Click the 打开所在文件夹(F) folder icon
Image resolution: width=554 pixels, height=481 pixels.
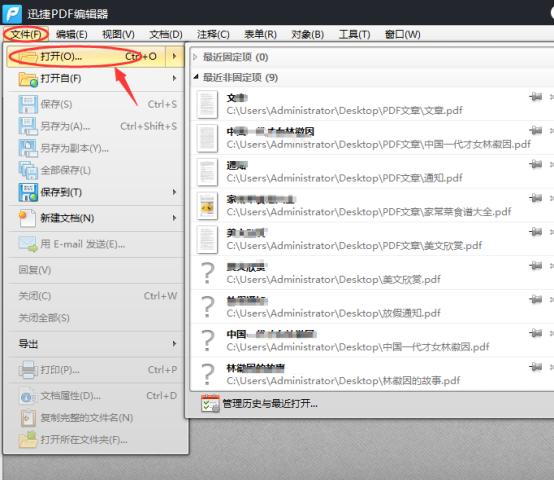point(28,440)
